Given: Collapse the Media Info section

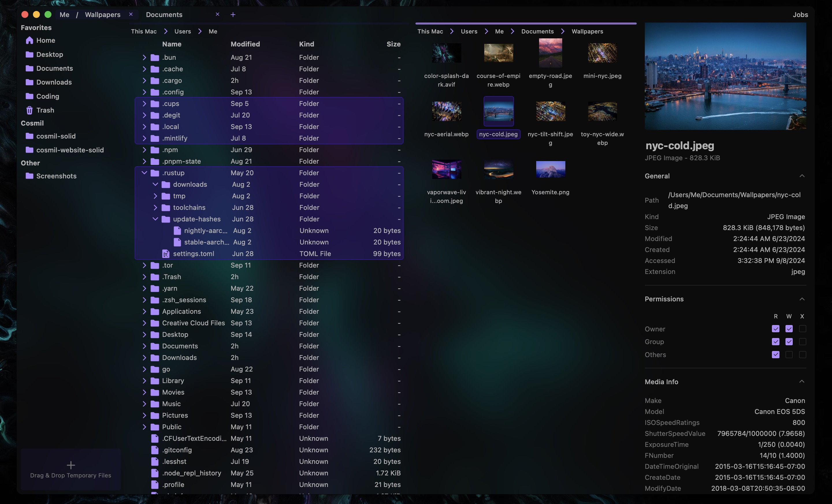Looking at the screenshot, I should point(802,382).
